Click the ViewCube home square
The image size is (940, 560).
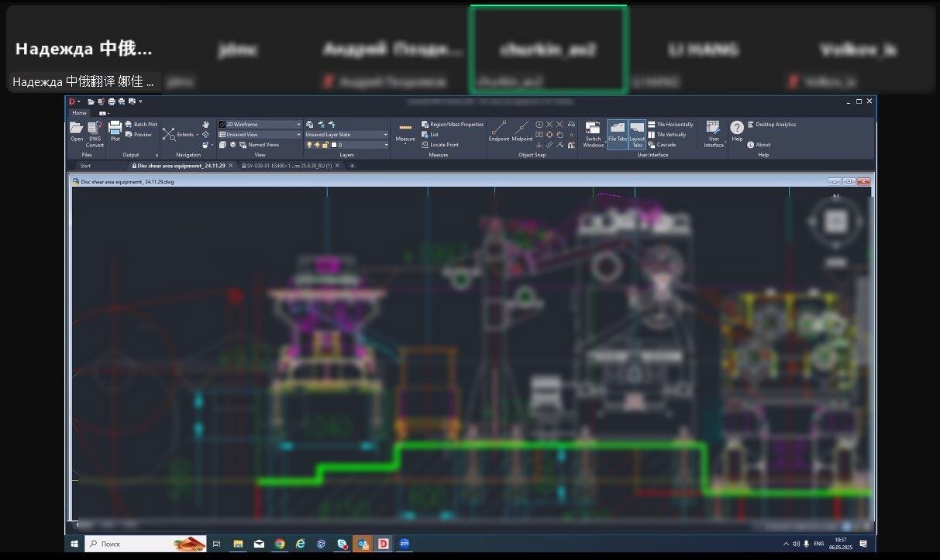tap(835, 222)
